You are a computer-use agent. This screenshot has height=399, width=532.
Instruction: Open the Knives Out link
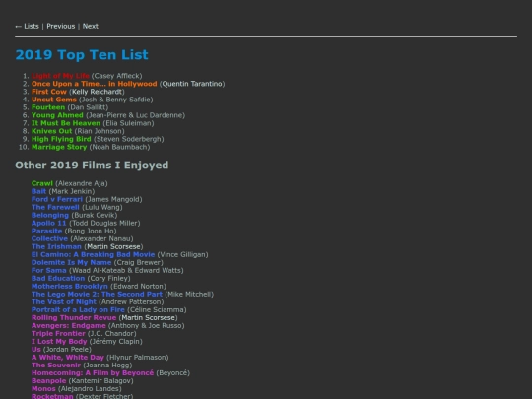(52, 131)
